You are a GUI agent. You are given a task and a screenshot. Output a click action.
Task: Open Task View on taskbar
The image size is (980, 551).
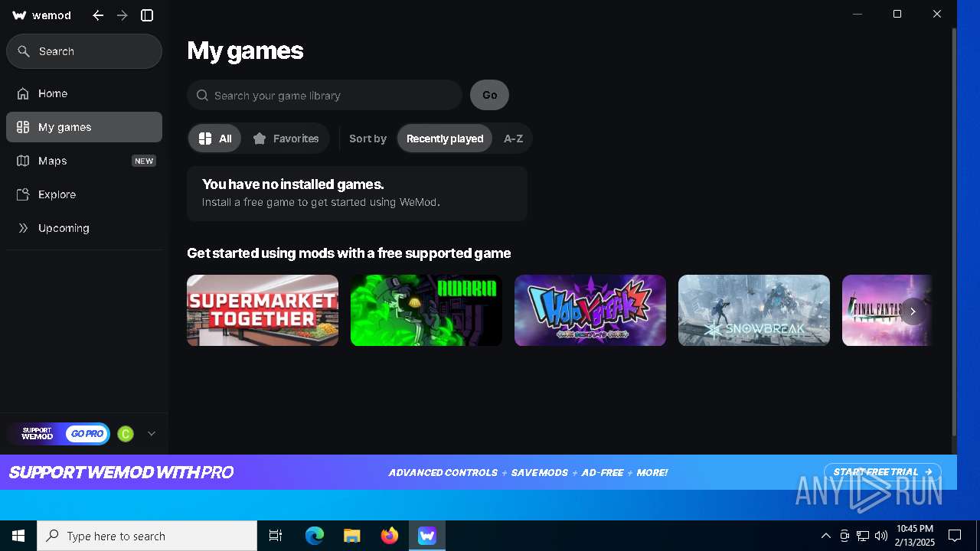click(276, 536)
